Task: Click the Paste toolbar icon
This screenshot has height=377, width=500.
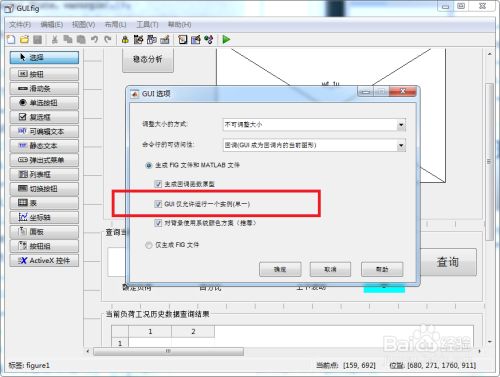Action: pos(81,40)
